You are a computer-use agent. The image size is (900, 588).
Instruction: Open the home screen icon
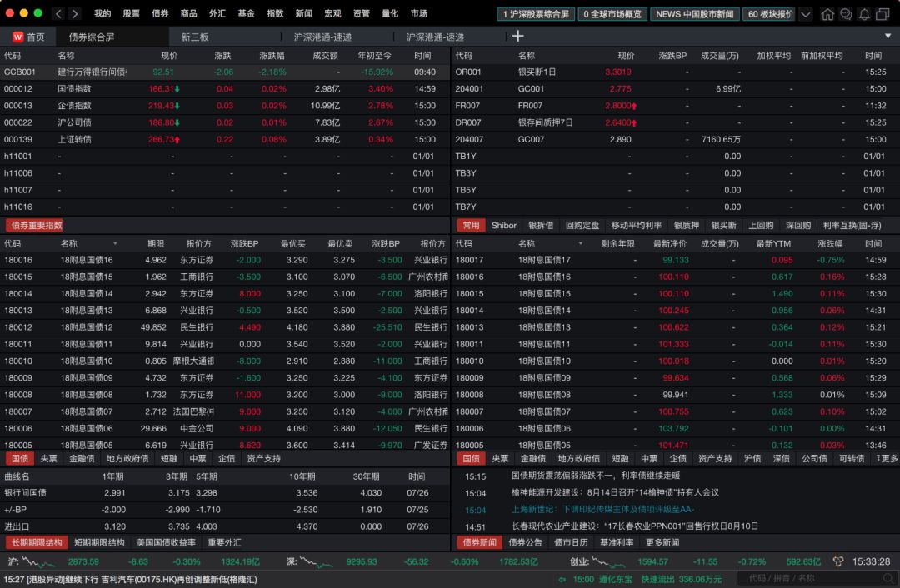pyautogui.click(x=827, y=14)
